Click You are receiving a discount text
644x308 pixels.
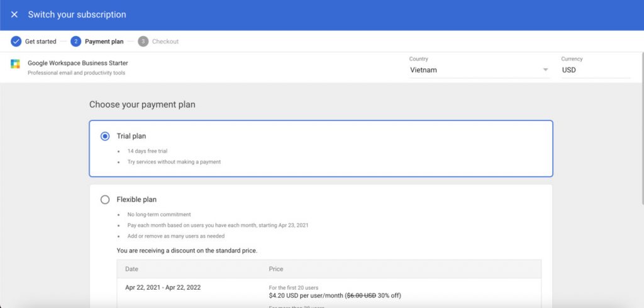[x=187, y=251]
